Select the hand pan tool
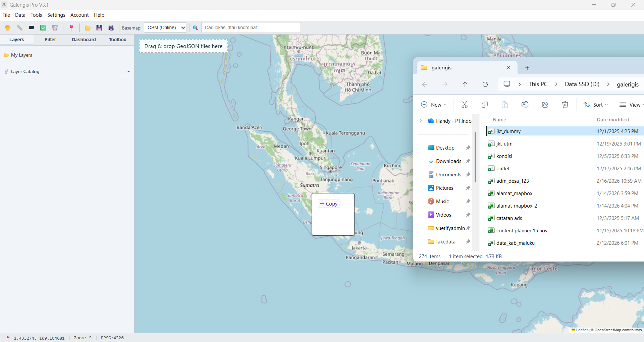The height and width of the screenshot is (342, 644). [x=8, y=27]
